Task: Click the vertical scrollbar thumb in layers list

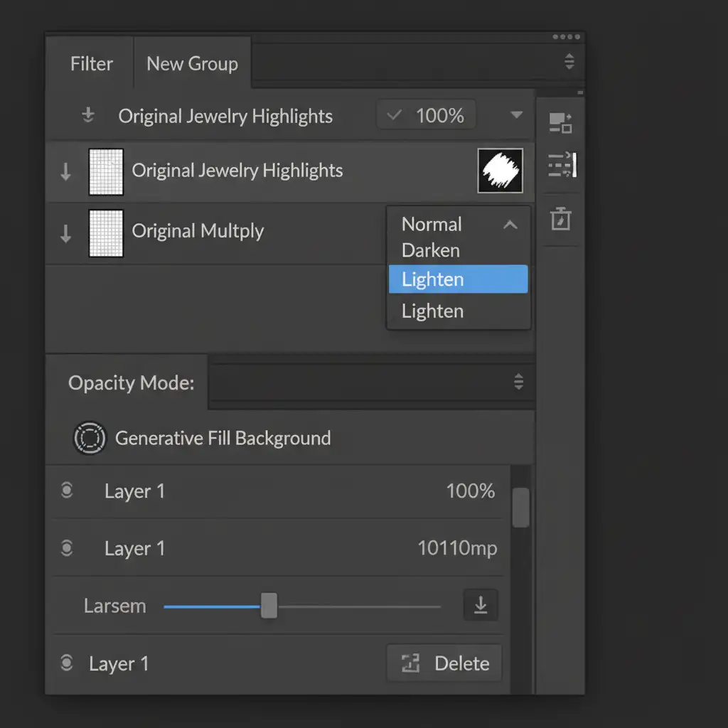Action: coord(520,507)
